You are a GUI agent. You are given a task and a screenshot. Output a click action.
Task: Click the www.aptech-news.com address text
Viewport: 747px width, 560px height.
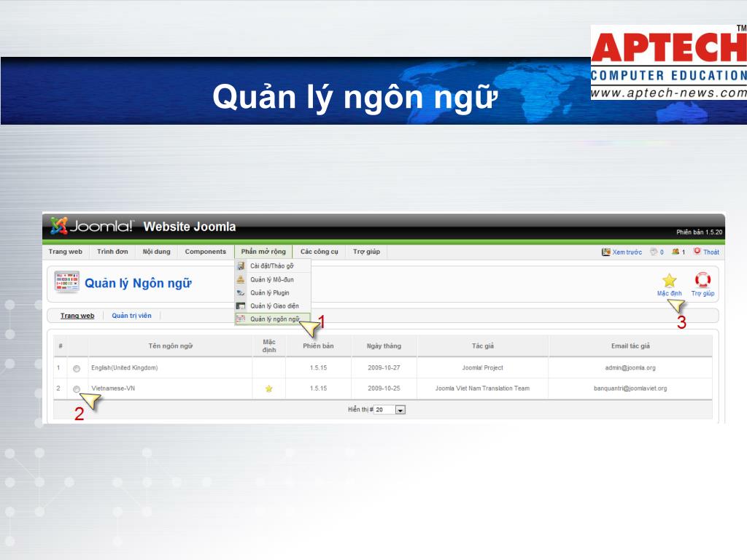click(669, 93)
